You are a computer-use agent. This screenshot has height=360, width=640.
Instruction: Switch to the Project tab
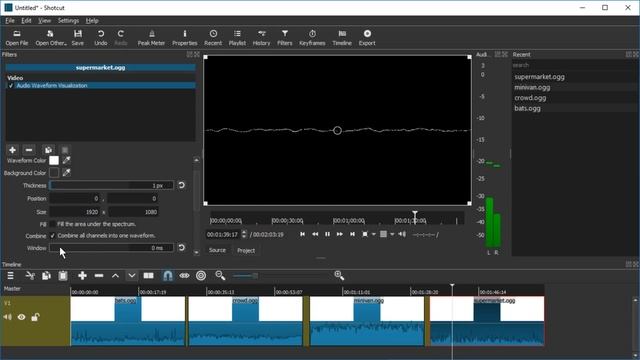tap(246, 250)
